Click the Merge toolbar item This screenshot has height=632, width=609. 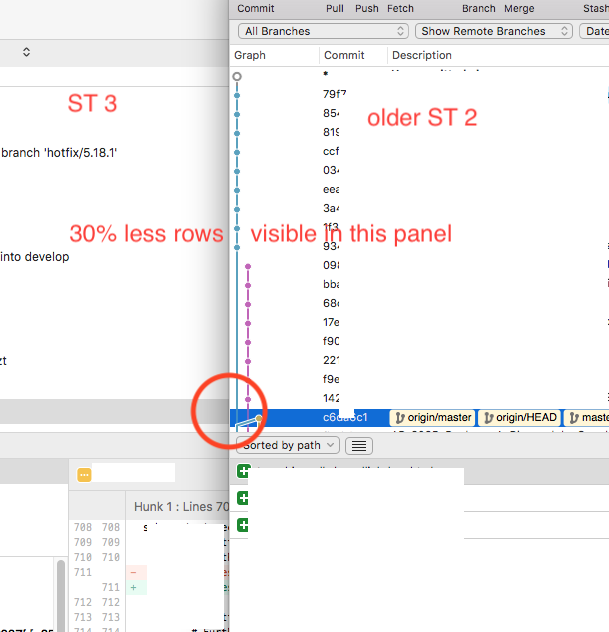click(x=519, y=8)
